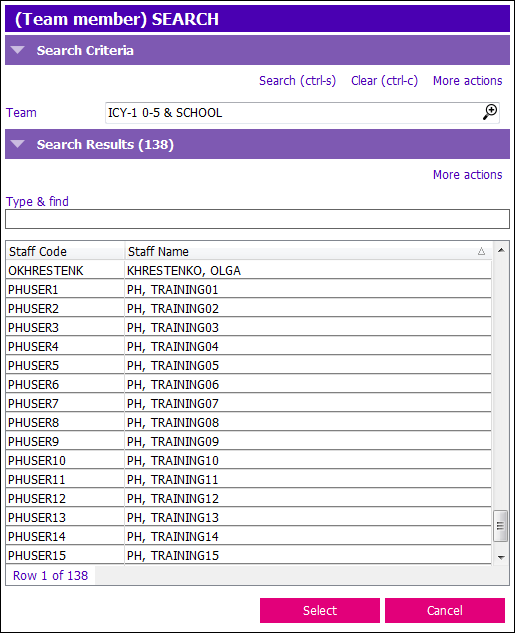Image resolution: width=515 pixels, height=633 pixels.
Task: Sort by the Staff Code column header
Action: (x=65, y=252)
